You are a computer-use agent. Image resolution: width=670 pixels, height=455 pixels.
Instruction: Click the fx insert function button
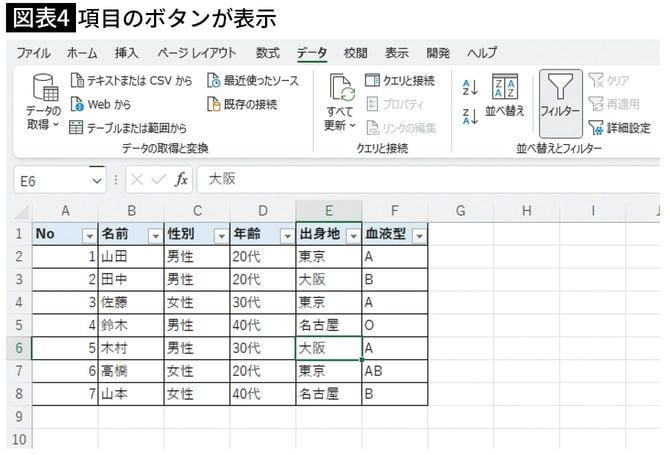pos(181,179)
